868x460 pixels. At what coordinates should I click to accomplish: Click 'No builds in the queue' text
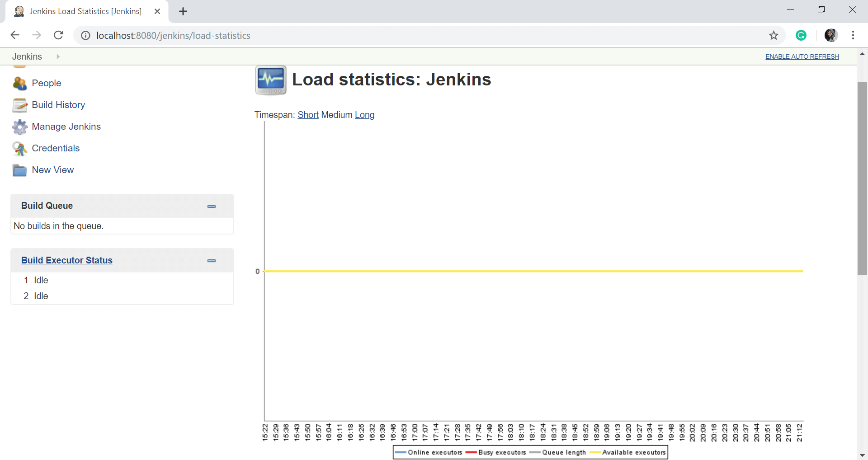click(59, 226)
